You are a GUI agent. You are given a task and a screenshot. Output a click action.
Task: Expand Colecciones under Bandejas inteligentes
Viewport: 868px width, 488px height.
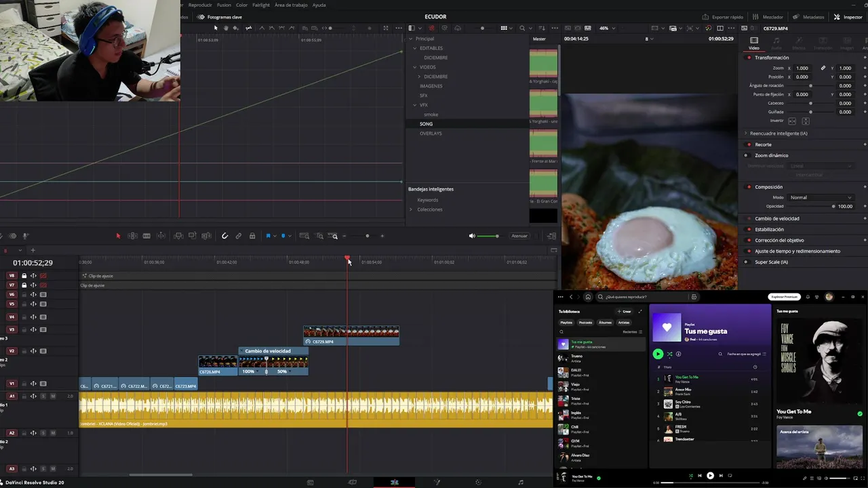(x=411, y=209)
